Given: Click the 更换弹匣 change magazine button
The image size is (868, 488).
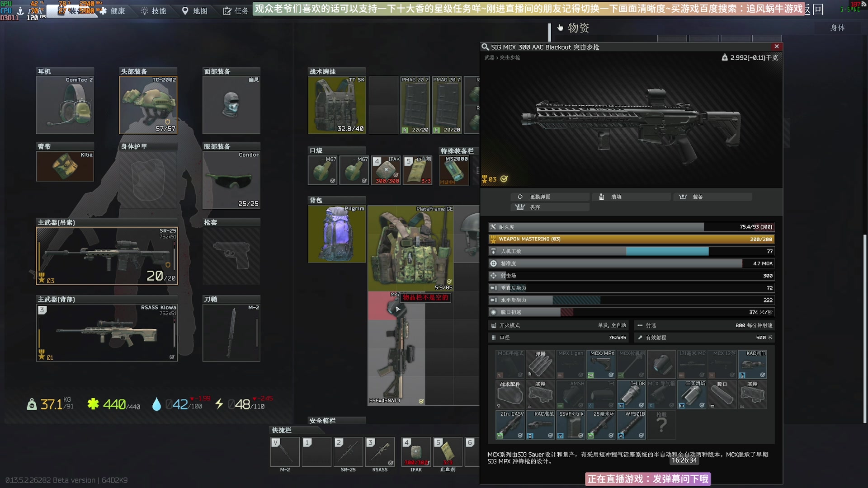Looking at the screenshot, I should pos(550,197).
